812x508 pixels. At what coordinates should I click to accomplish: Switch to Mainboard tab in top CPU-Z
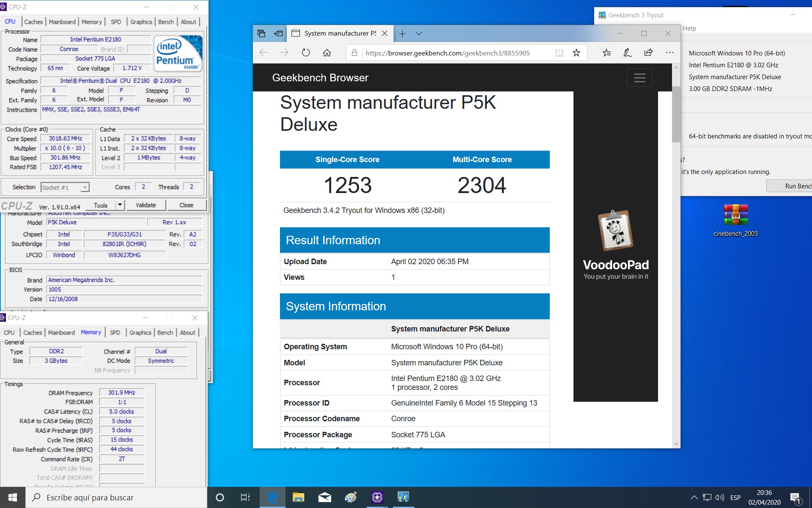(x=62, y=22)
